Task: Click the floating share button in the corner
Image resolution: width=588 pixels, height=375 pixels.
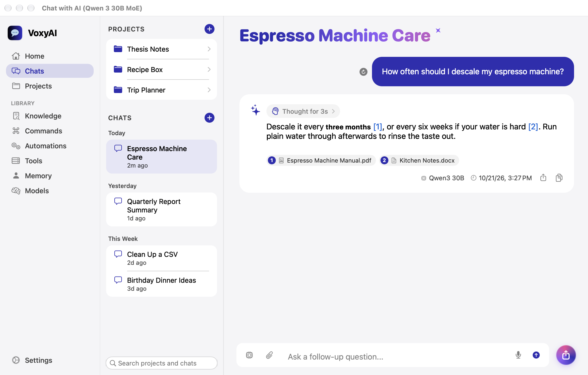Action: pos(566,355)
